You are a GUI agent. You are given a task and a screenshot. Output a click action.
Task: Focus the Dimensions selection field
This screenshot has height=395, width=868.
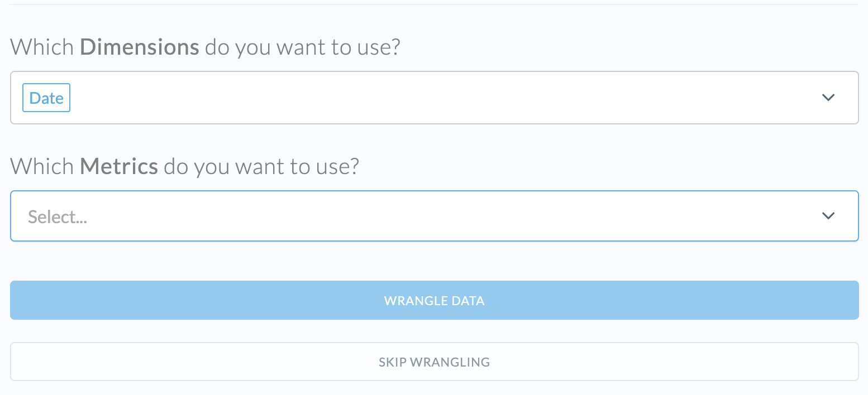[x=391, y=98]
